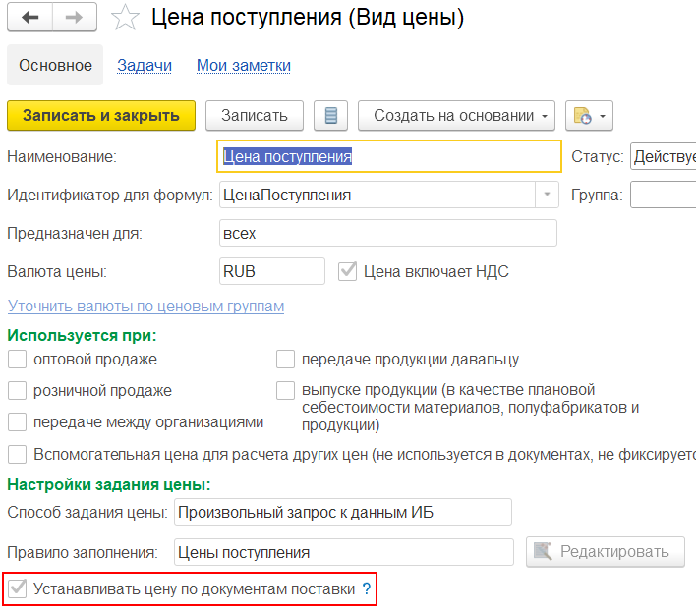
Task: Open the 'Мои заметки' tab
Action: coord(243,66)
